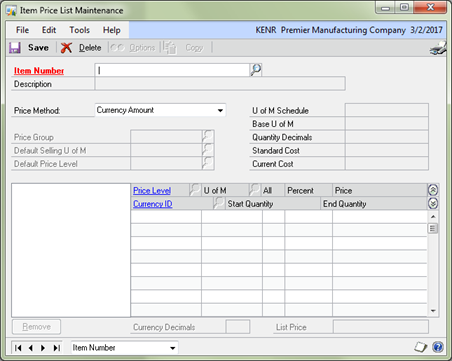
Task: Click the Remove button
Action: (x=37, y=327)
